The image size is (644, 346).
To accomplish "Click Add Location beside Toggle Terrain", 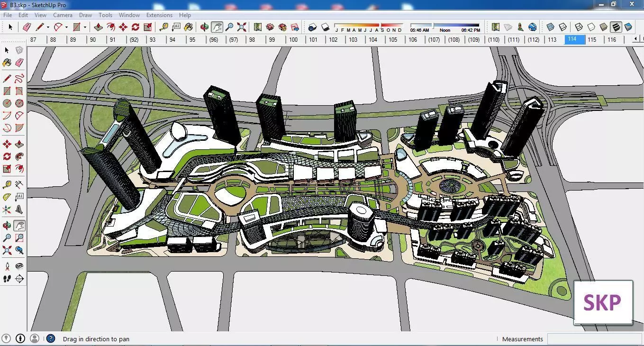I will pos(496,27).
